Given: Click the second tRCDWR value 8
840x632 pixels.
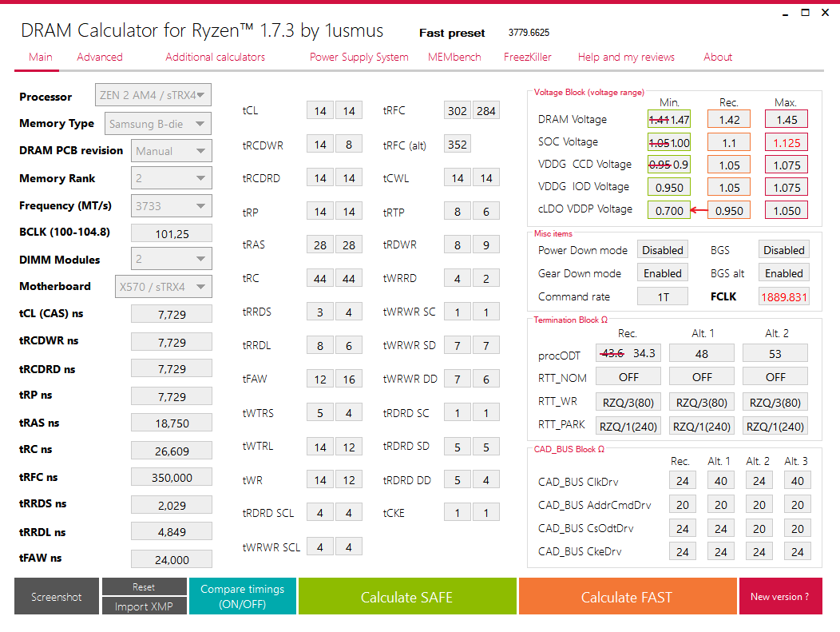Looking at the screenshot, I should click(349, 144).
